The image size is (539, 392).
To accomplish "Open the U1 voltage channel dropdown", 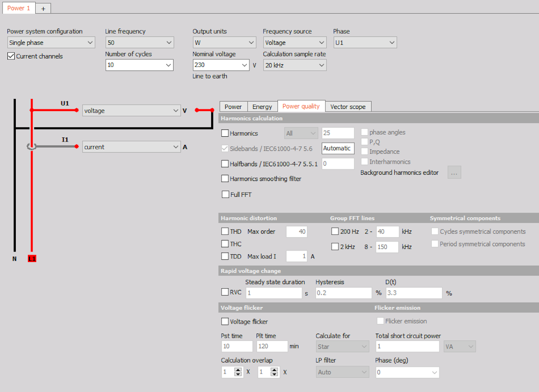I will (131, 110).
